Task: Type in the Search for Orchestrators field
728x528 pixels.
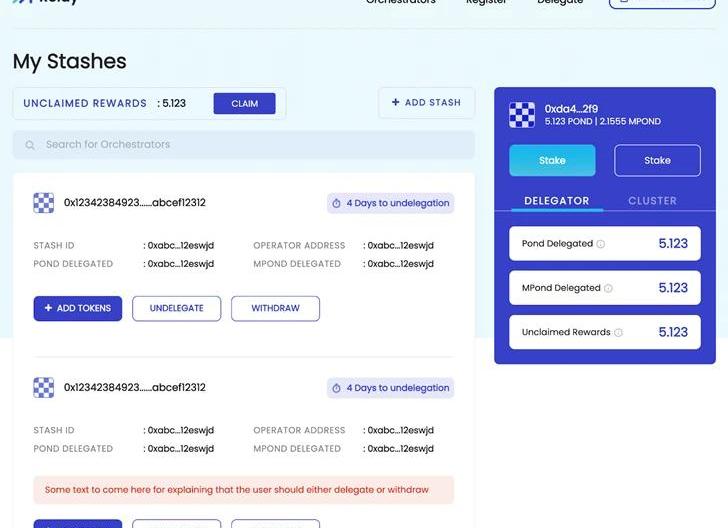Action: tap(250, 145)
